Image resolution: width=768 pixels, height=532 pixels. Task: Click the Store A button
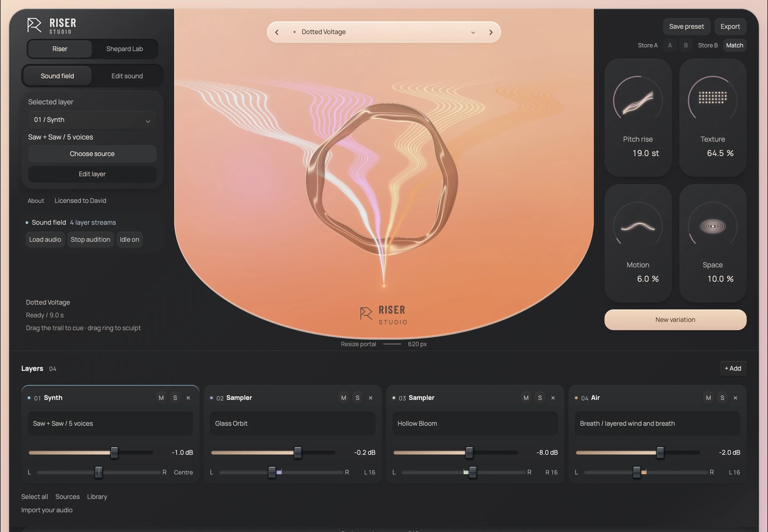click(x=647, y=45)
